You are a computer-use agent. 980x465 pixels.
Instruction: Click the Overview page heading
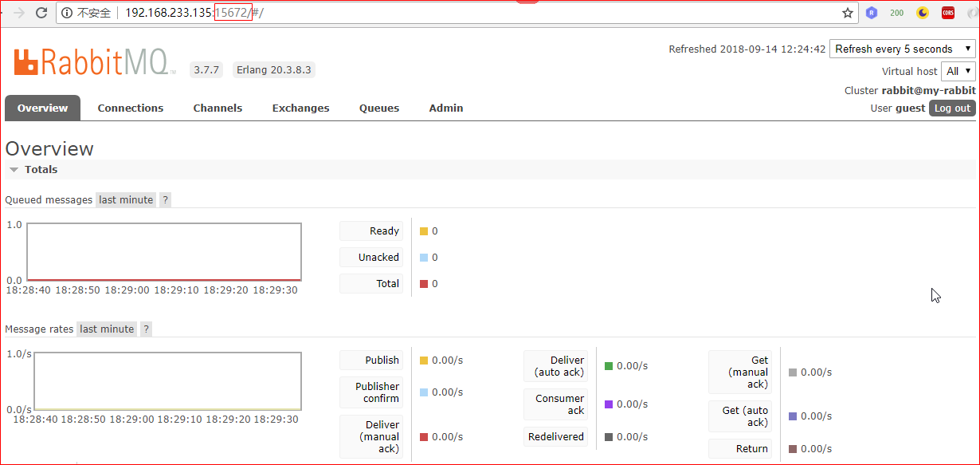pyautogui.click(x=49, y=149)
